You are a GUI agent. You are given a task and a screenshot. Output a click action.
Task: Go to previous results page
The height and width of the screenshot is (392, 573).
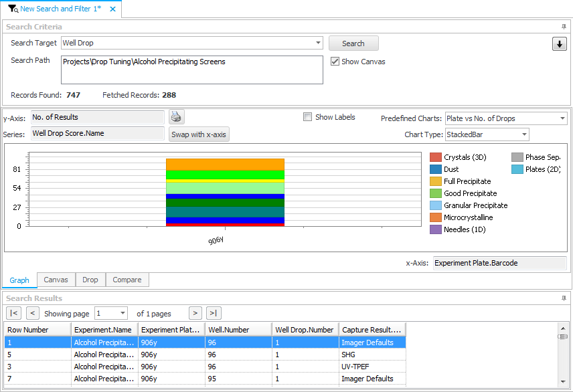tap(33, 313)
